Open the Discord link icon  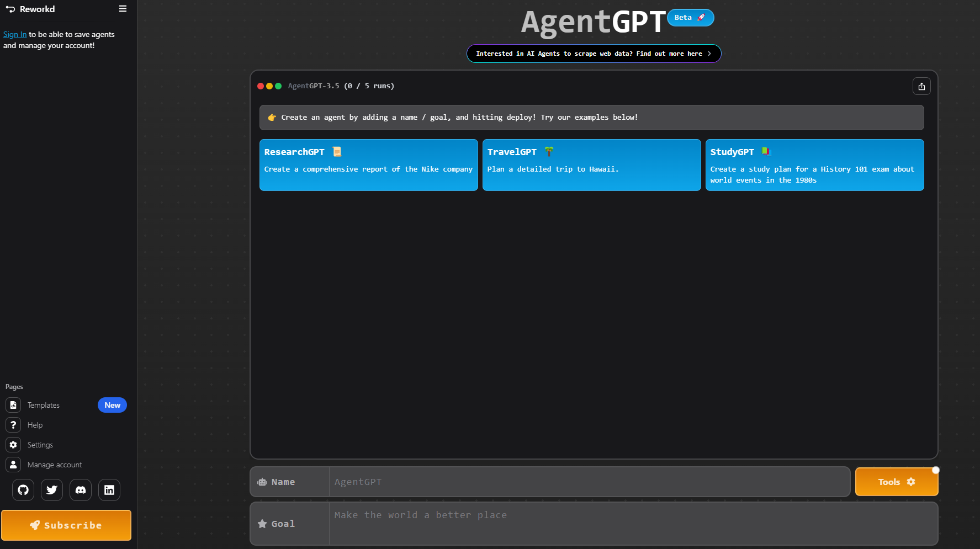[x=81, y=490]
